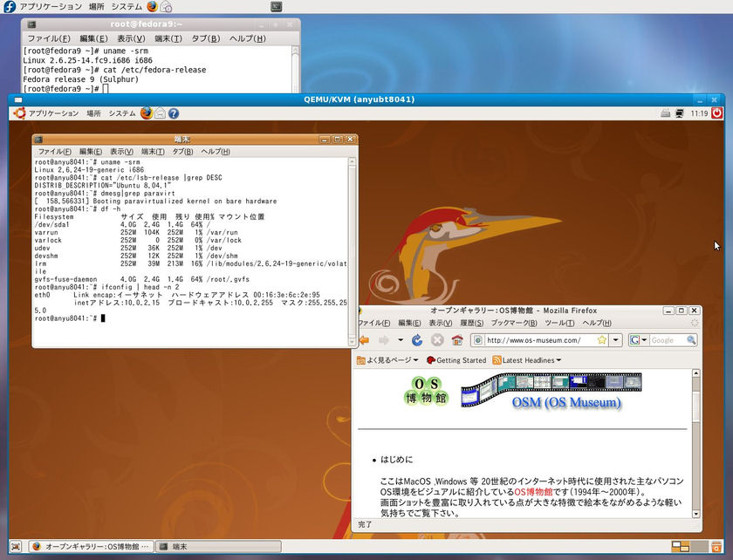The image size is (733, 560).
Task: Open ツール menu in Firefox
Action: pyautogui.click(x=559, y=323)
